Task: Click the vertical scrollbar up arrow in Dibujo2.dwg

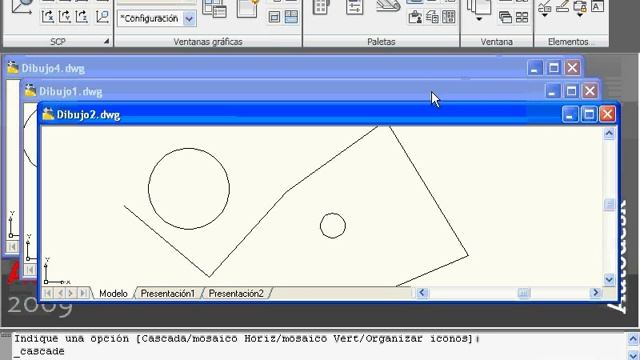Action: pos(609,133)
